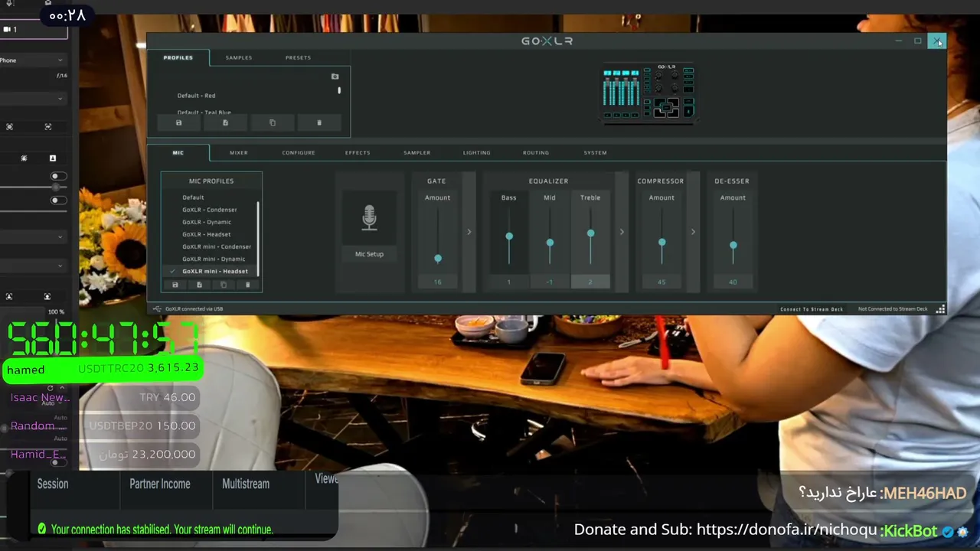Click the Compressor value field showing 45

click(x=661, y=282)
